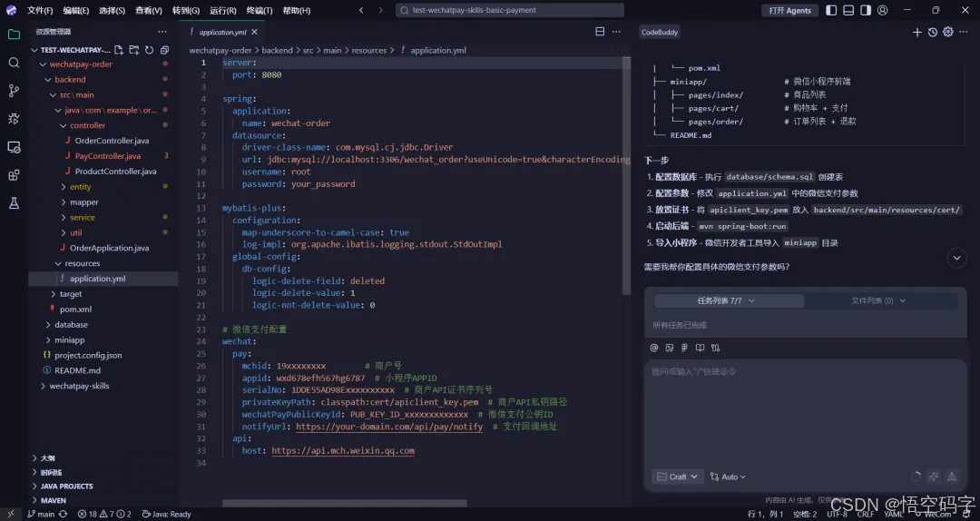980x521 pixels.
Task: Open the Testing flask view
Action: coord(14,203)
